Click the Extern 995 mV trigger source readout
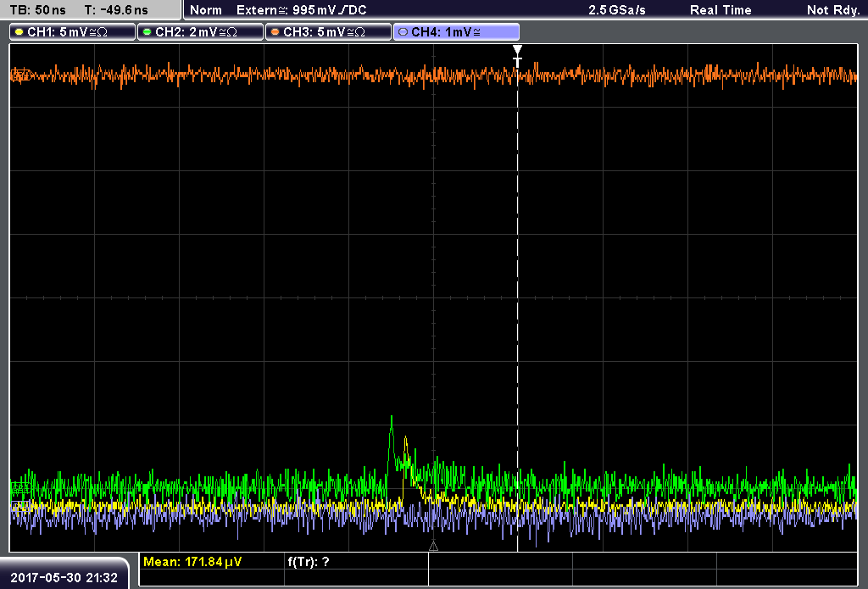868x589 pixels. tap(301, 10)
